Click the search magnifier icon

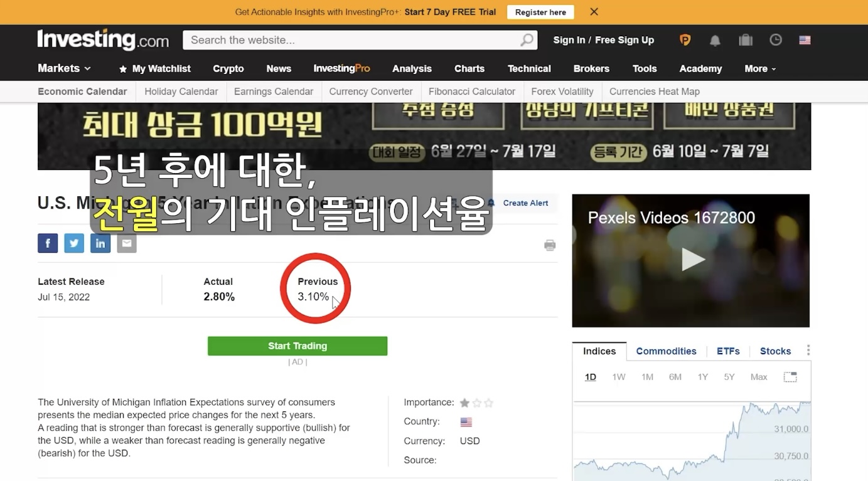[x=527, y=40]
